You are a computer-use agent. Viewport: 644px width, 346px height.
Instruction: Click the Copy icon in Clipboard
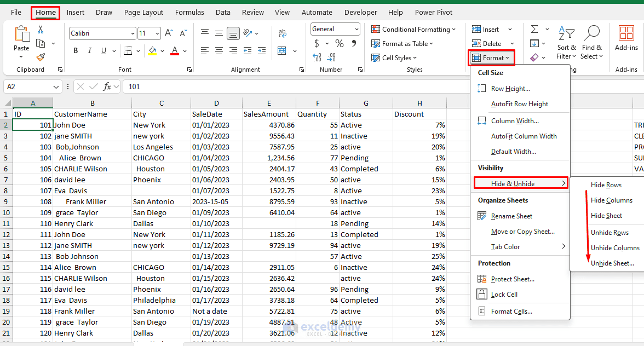41,43
